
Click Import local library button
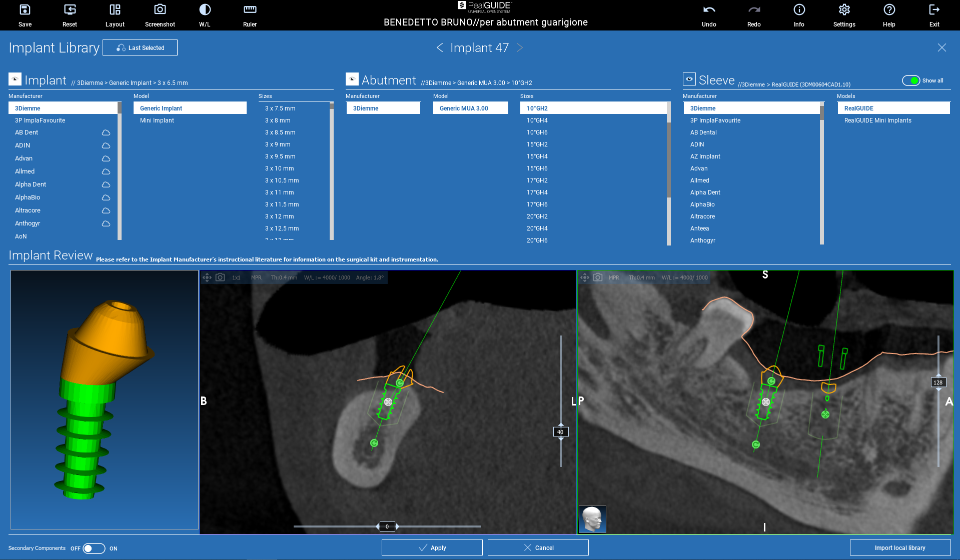[x=899, y=547]
